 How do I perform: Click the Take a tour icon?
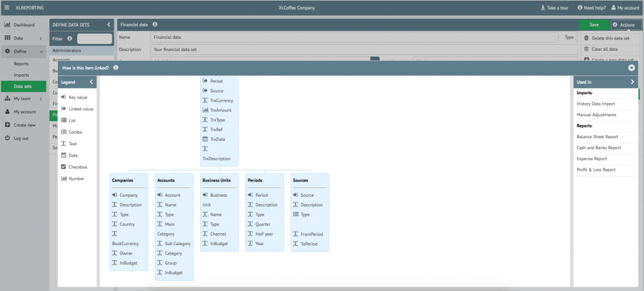coord(543,8)
